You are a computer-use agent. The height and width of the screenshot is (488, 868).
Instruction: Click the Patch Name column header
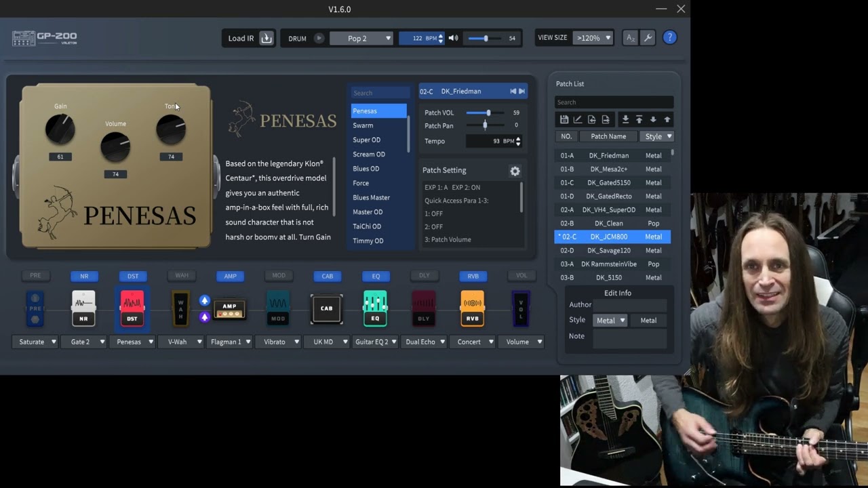(x=608, y=136)
